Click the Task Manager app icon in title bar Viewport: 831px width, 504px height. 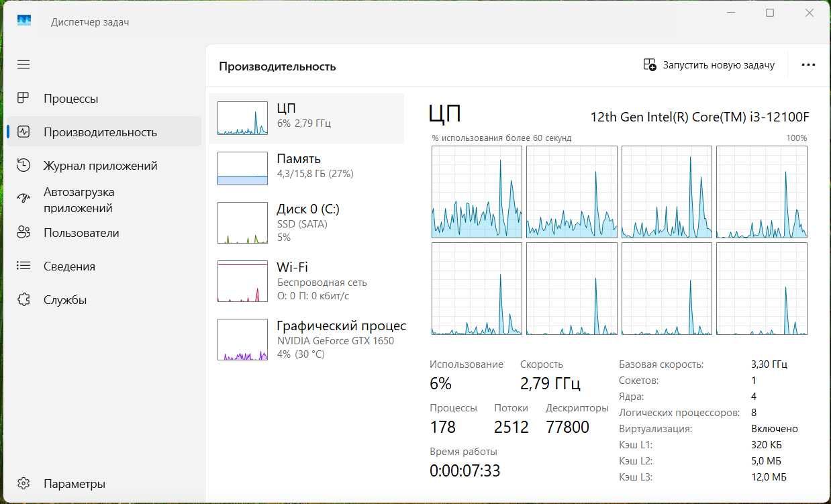click(24, 21)
